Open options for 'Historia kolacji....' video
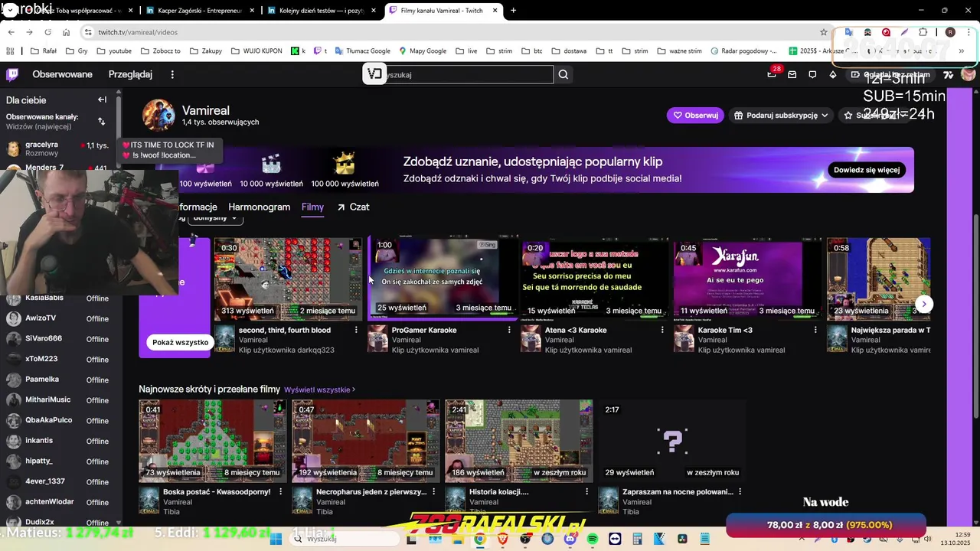This screenshot has height=551, width=980. 587,491
